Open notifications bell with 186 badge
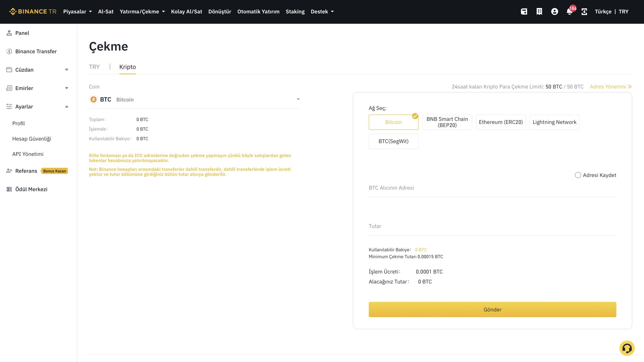Image resolution: width=644 pixels, height=362 pixels. click(570, 12)
